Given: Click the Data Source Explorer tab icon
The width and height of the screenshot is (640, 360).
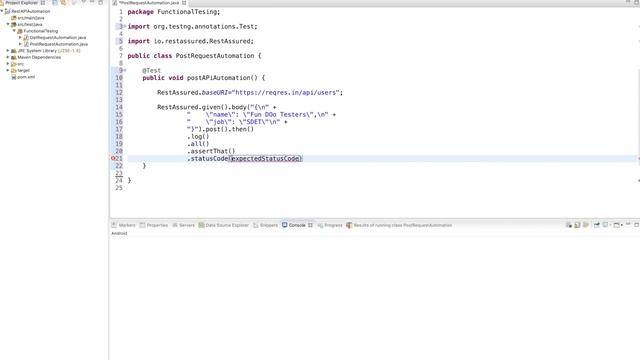Looking at the screenshot, I should click(x=201, y=225).
